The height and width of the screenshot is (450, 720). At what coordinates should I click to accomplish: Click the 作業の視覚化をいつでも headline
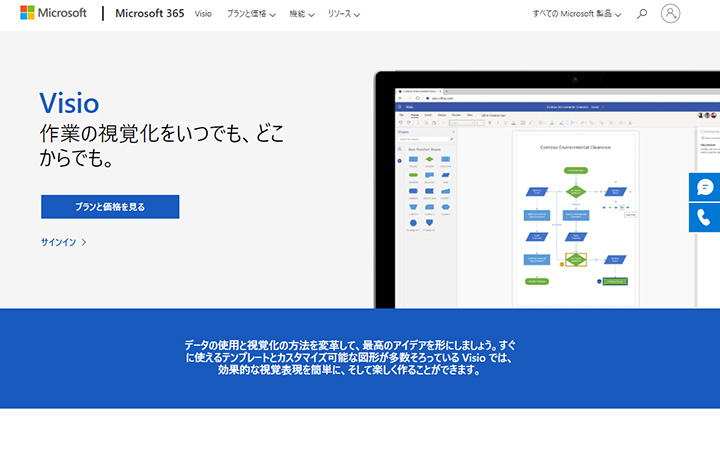[162, 146]
